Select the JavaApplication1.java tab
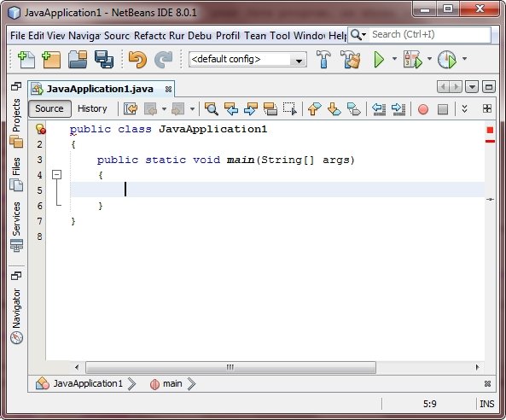506x420 pixels. [100, 89]
